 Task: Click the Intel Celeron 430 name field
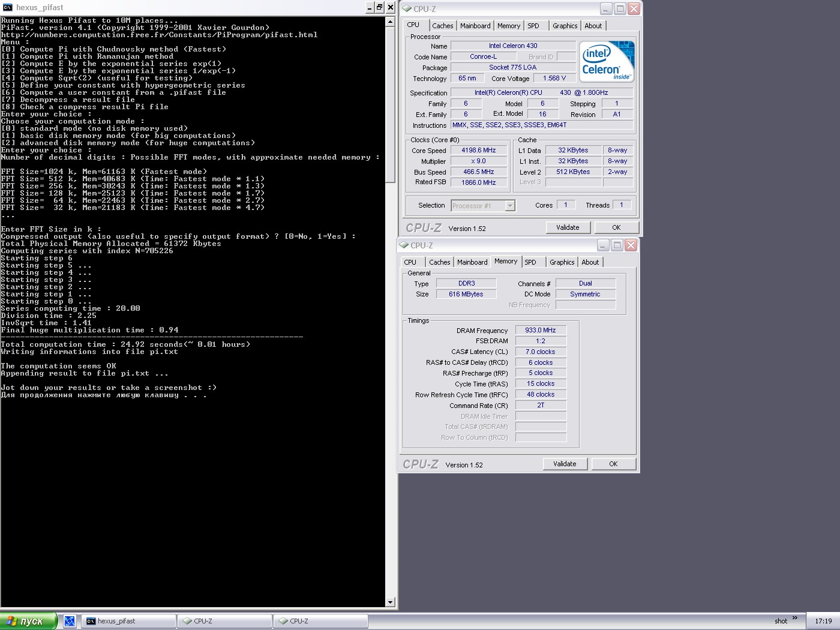pos(513,46)
